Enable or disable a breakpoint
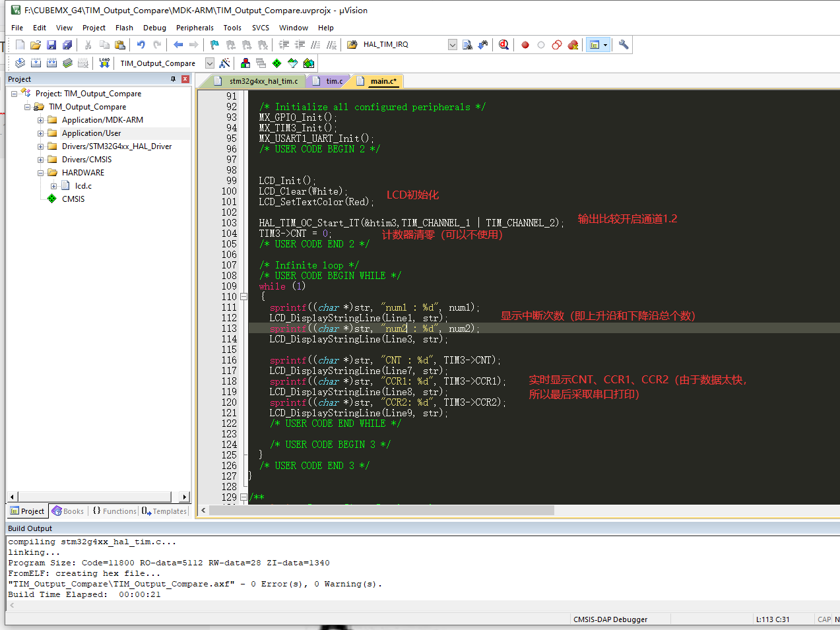This screenshot has height=630, width=840. click(x=540, y=44)
